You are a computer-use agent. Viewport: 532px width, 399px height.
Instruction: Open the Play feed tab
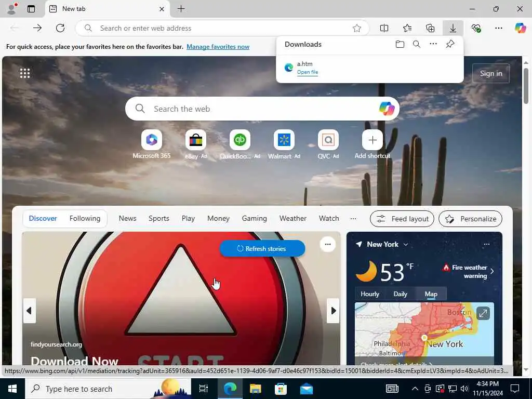click(188, 219)
